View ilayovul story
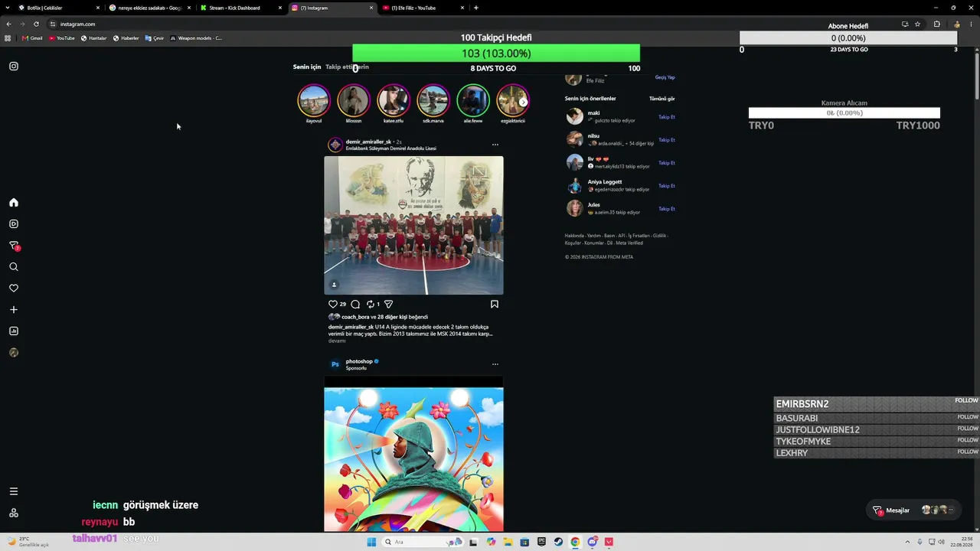 pos(314,100)
